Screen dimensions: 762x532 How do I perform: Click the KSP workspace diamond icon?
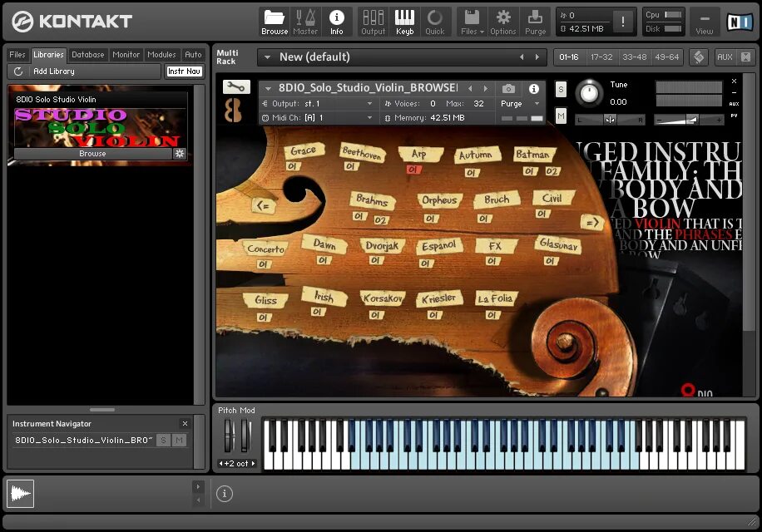699,57
